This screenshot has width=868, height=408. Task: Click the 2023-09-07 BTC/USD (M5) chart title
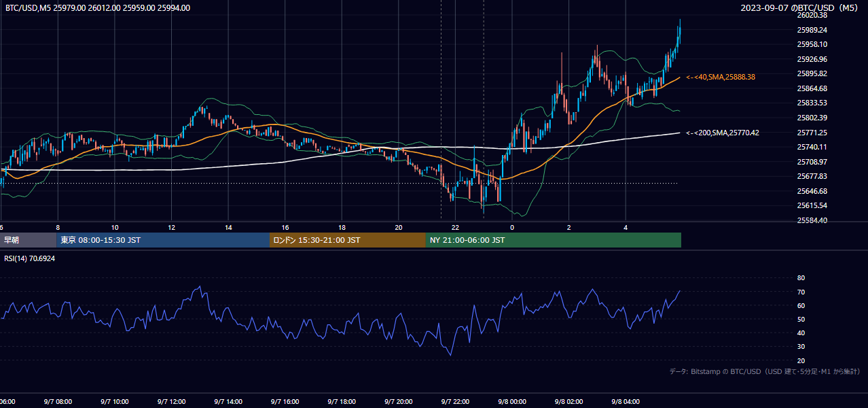click(801, 8)
